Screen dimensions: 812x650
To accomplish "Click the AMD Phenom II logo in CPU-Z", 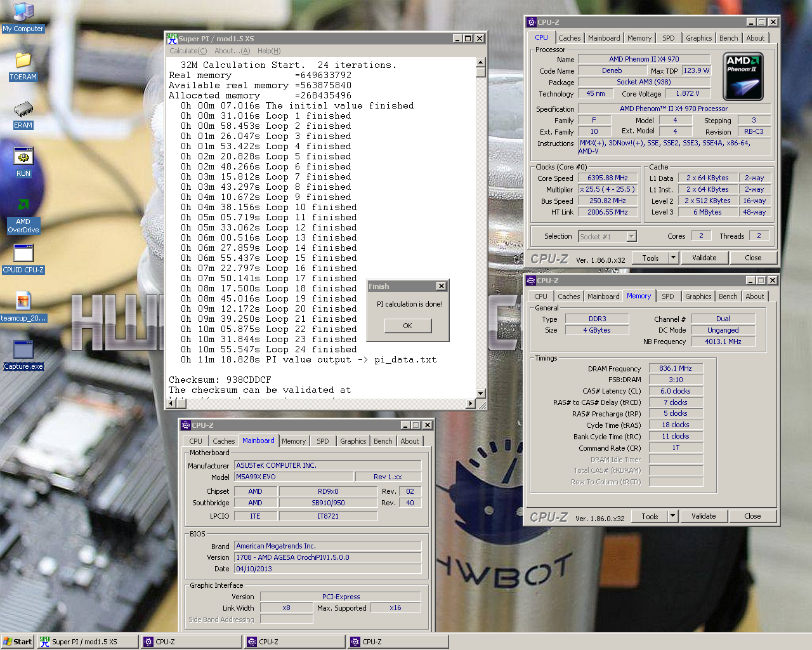I will point(743,76).
